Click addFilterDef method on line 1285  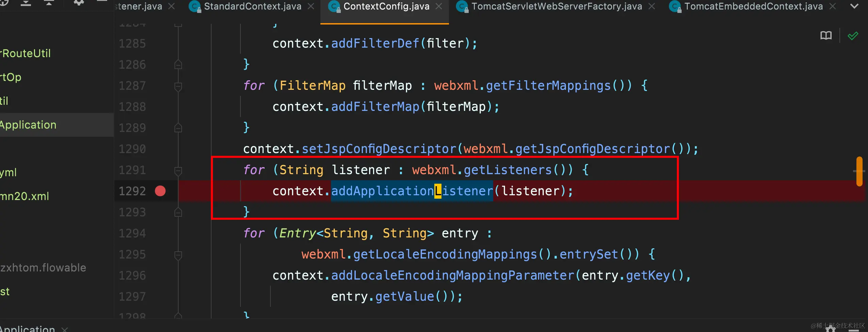coord(375,43)
